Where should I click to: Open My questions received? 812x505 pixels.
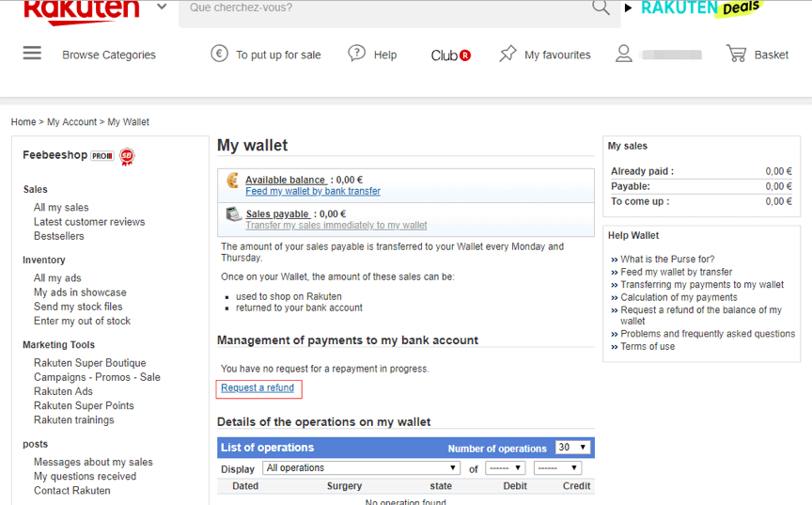coord(85,476)
